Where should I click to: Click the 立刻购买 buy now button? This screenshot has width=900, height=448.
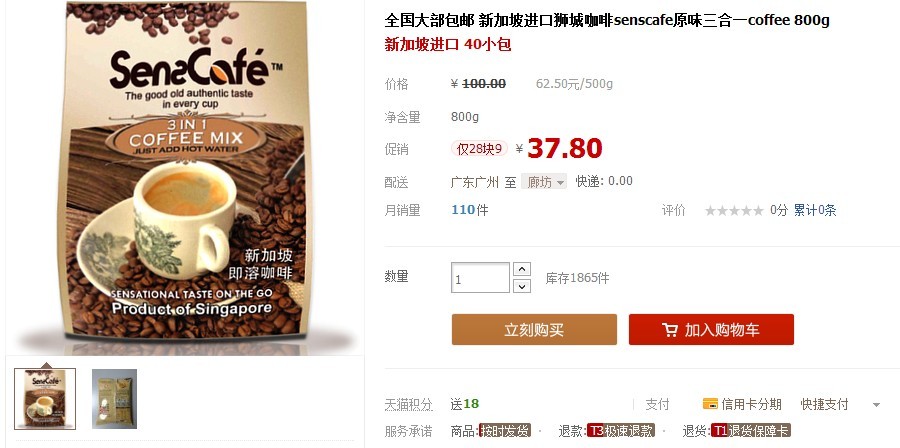534,329
